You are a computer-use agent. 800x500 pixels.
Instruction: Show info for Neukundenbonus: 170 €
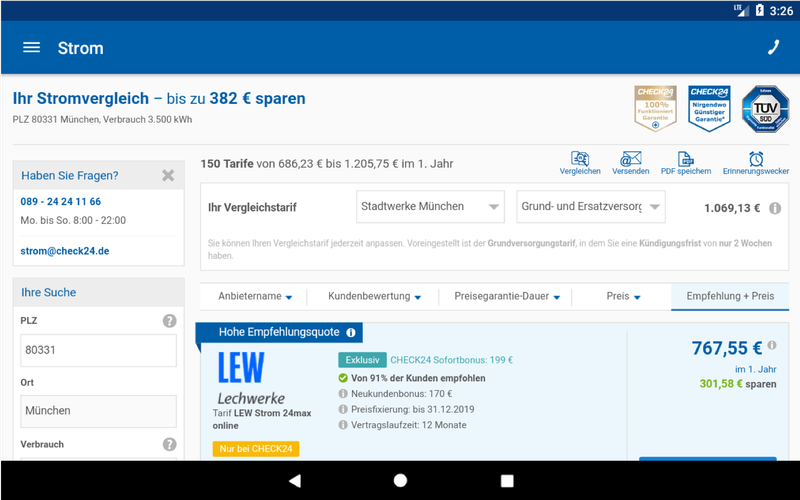coord(343,394)
